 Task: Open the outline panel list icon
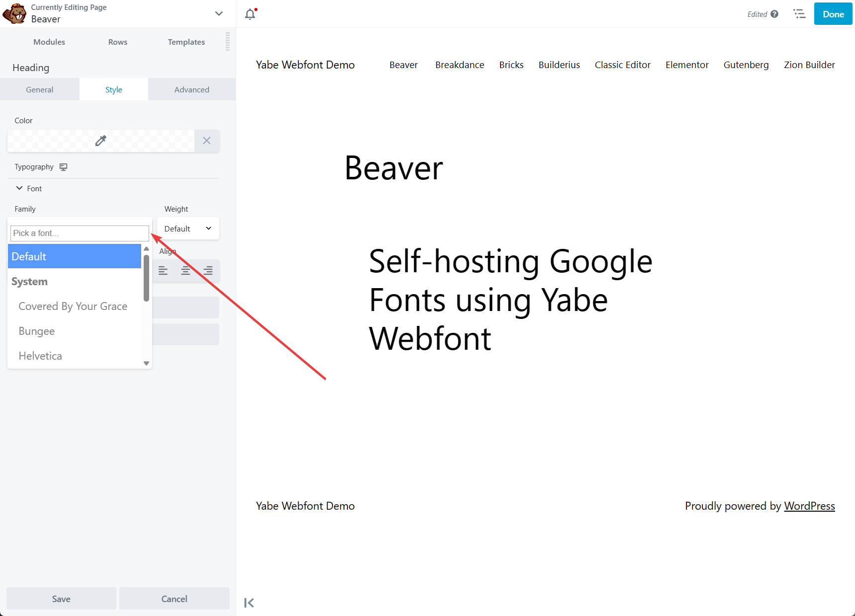pos(799,14)
